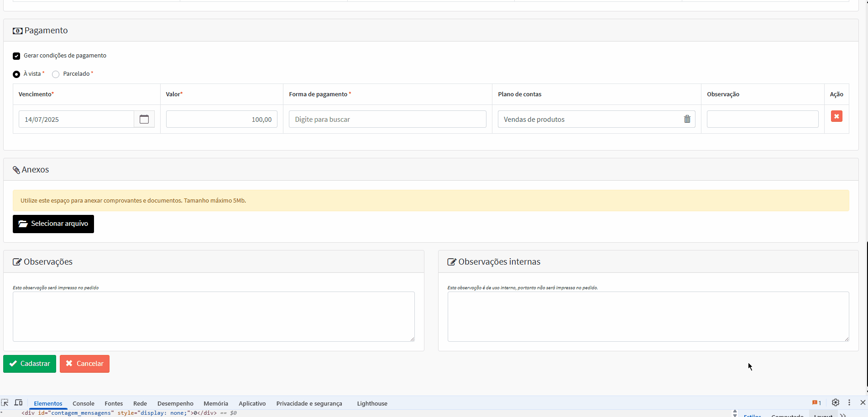This screenshot has width=868, height=417.
Task: Focus the Observações internas text area
Action: pos(648,316)
